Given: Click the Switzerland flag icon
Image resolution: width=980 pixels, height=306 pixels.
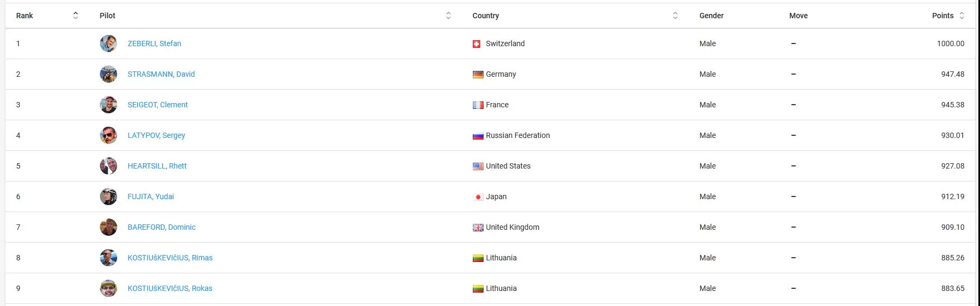Looking at the screenshot, I should (477, 44).
